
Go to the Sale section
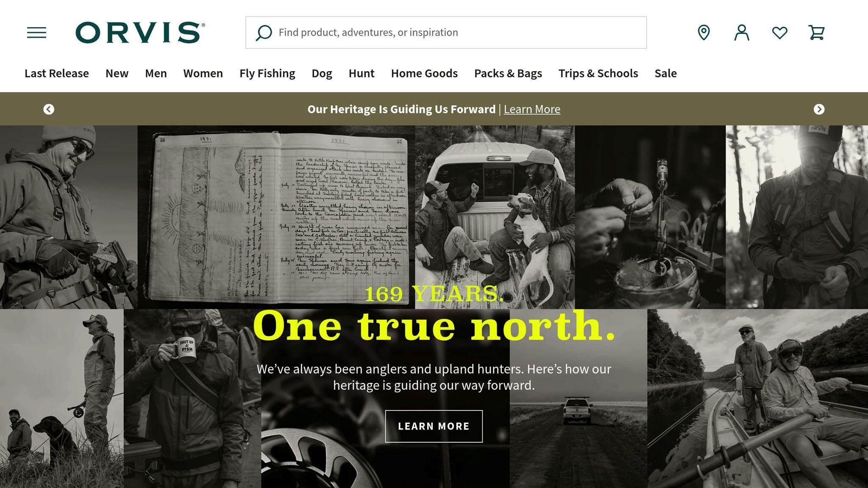665,73
